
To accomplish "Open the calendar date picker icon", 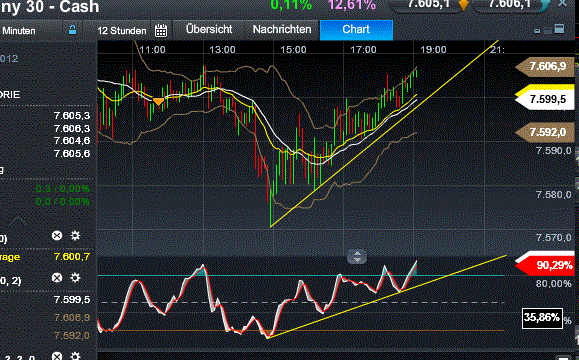I will click(161, 30).
